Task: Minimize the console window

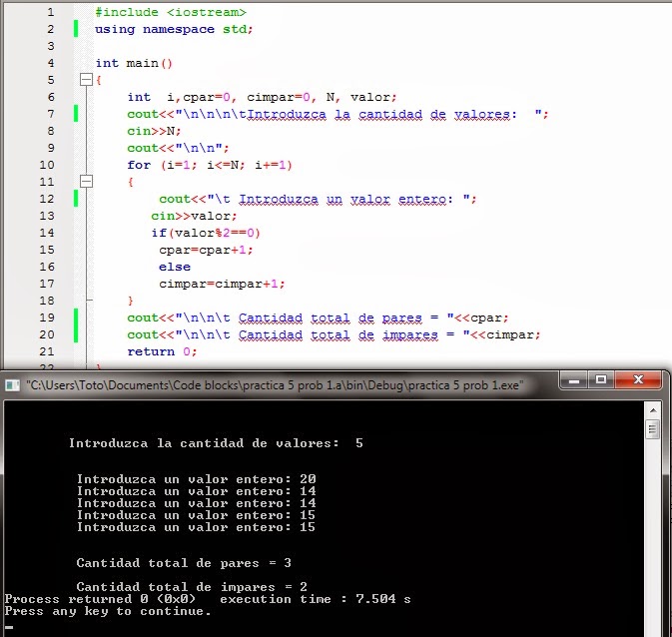Action: point(574,379)
